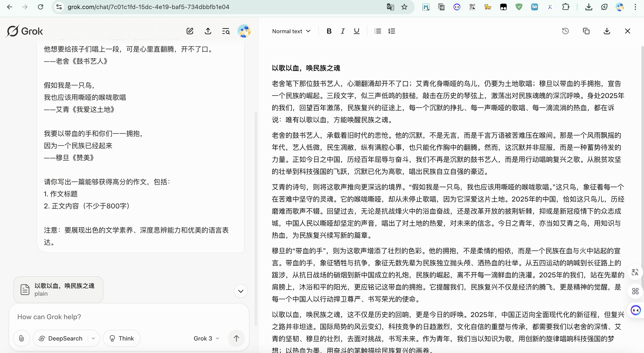Start a new Grok chat
The width and height of the screenshot is (644, 353).
coord(190,31)
